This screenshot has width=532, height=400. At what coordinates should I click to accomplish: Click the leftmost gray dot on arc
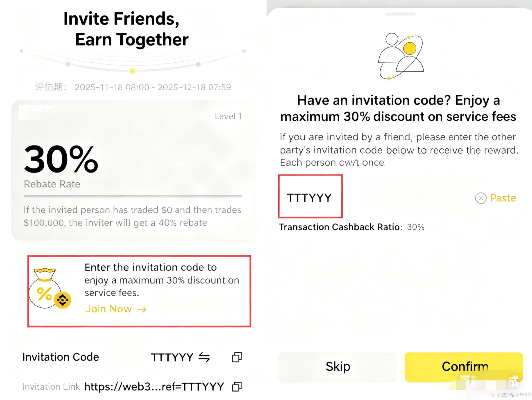coord(21,51)
